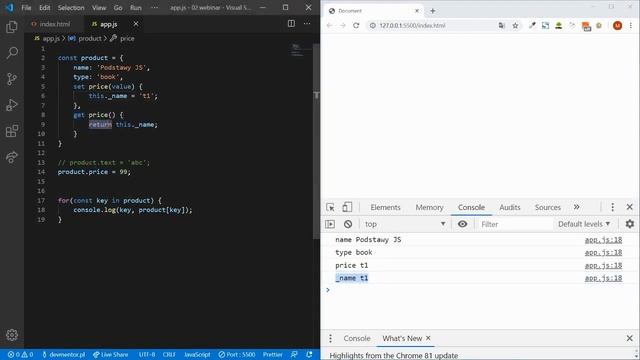Click the Chrome address bar URL
640x360 pixels.
pos(412,25)
